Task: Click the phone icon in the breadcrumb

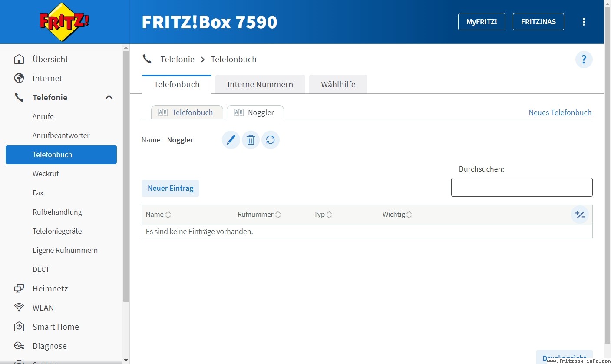Action: point(147,59)
